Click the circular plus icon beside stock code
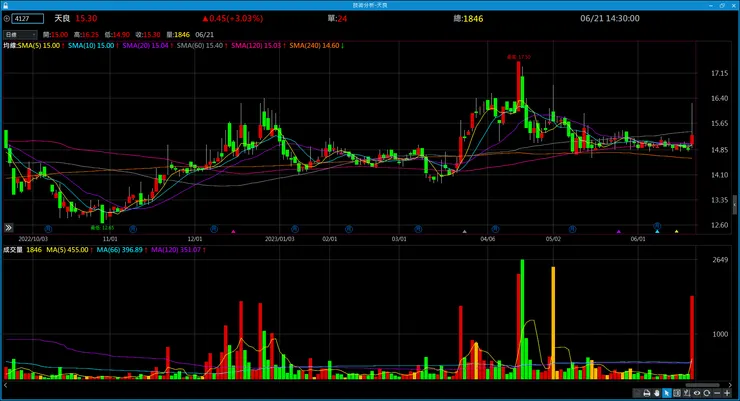Image resolution: width=740 pixels, height=401 pixels. point(7,18)
